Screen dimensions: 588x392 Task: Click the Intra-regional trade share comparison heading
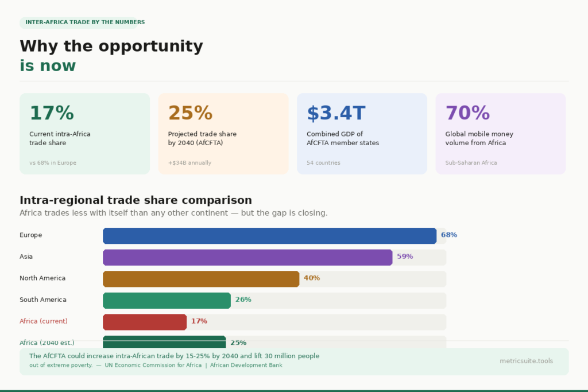click(136, 200)
